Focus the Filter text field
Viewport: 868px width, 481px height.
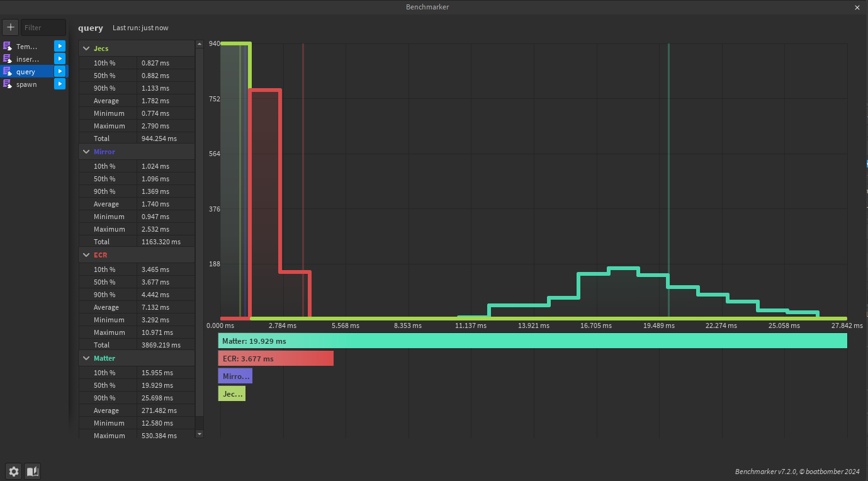[x=43, y=27]
